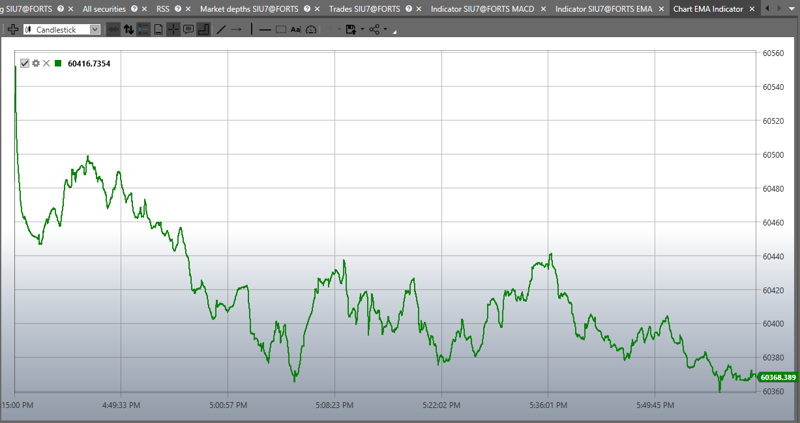Expand the save icon dropdown arrow
800x423 pixels.
pyautogui.click(x=362, y=30)
